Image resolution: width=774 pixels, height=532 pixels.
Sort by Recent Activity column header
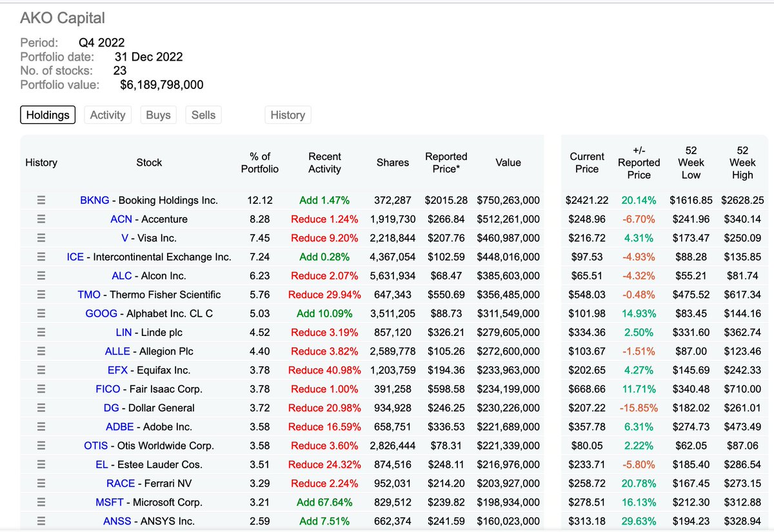click(324, 163)
